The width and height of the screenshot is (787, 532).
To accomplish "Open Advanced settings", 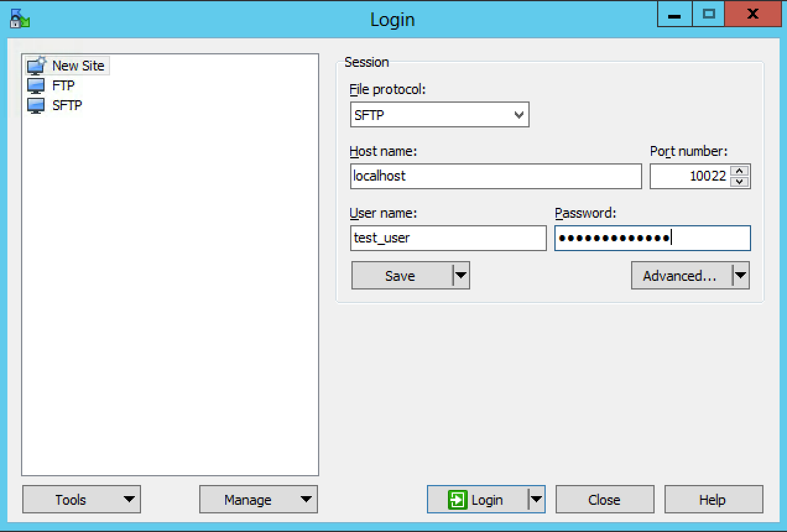I will click(681, 276).
